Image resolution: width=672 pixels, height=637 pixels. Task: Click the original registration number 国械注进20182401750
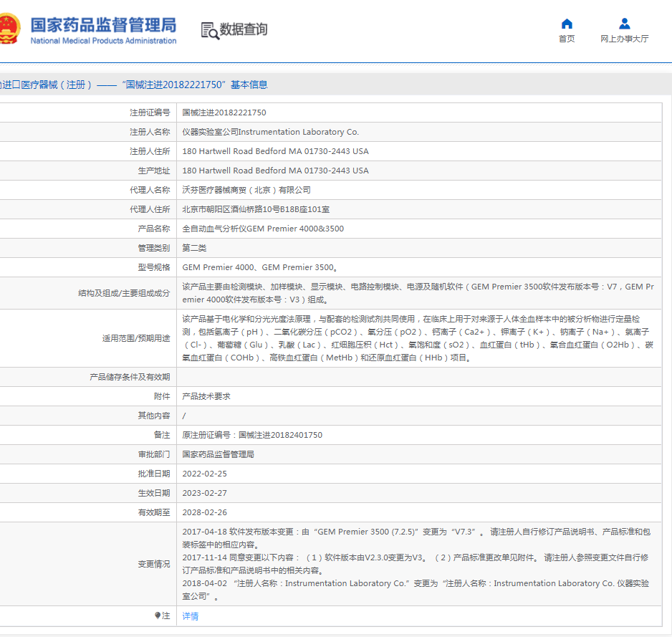[280, 435]
